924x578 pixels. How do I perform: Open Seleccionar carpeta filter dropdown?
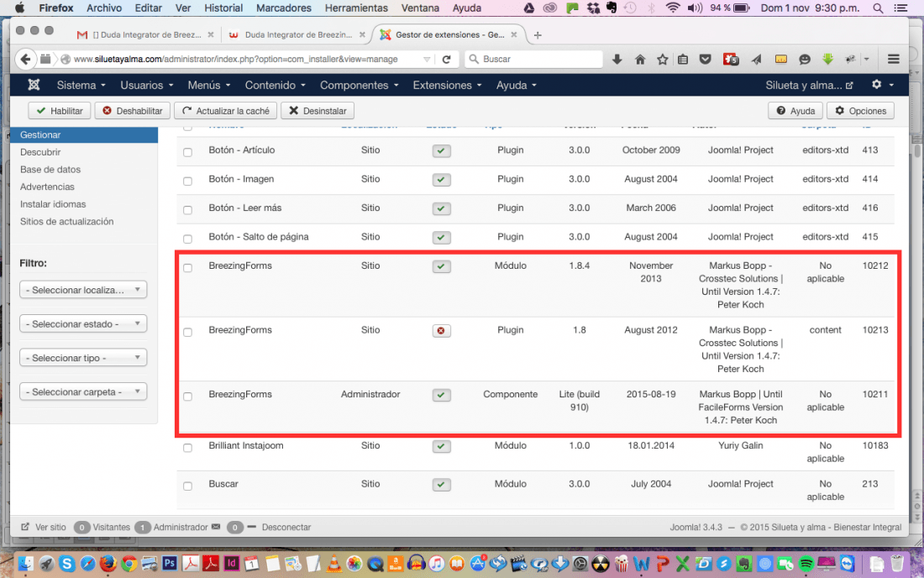point(83,391)
